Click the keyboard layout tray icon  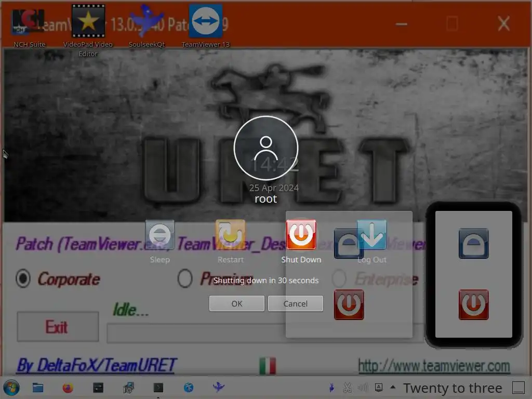tap(379, 387)
